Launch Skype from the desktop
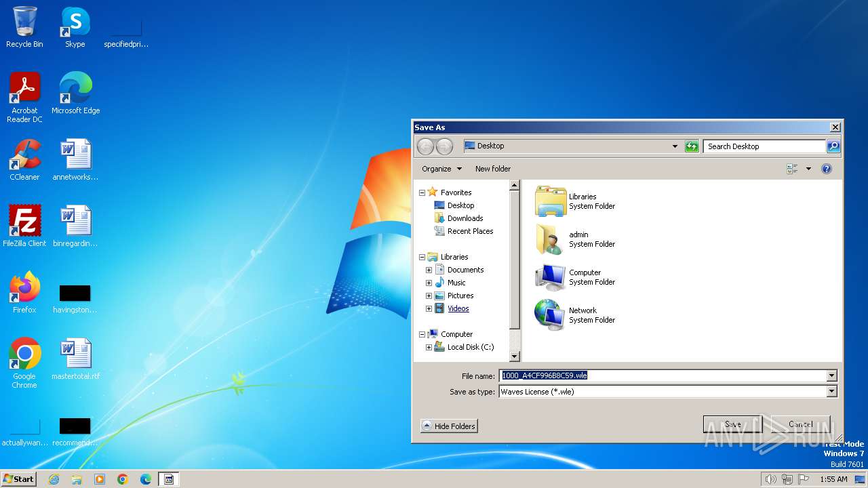 tap(75, 27)
